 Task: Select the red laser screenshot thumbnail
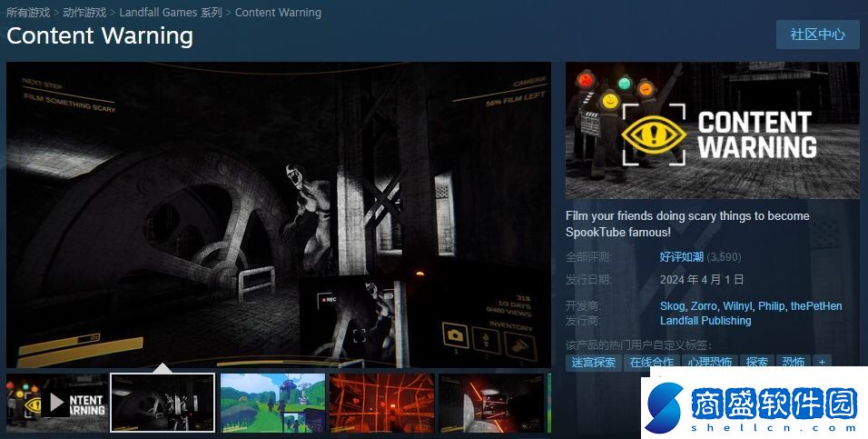491,403
